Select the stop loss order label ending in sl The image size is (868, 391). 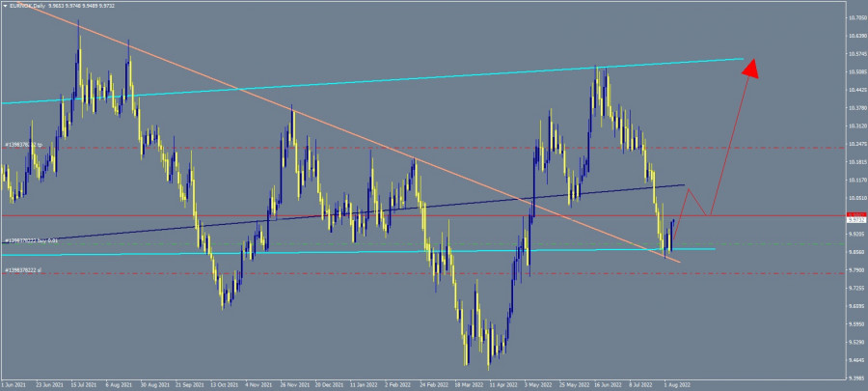[x=23, y=270]
